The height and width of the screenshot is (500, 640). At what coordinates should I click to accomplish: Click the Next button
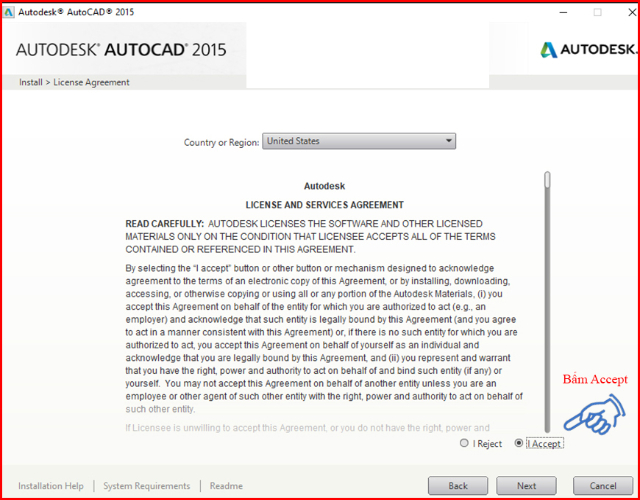coord(526,486)
